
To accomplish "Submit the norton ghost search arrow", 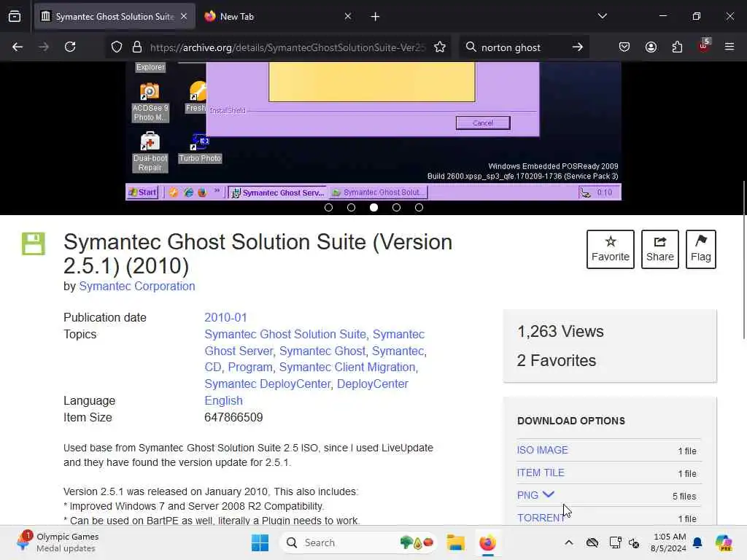I will (578, 47).
